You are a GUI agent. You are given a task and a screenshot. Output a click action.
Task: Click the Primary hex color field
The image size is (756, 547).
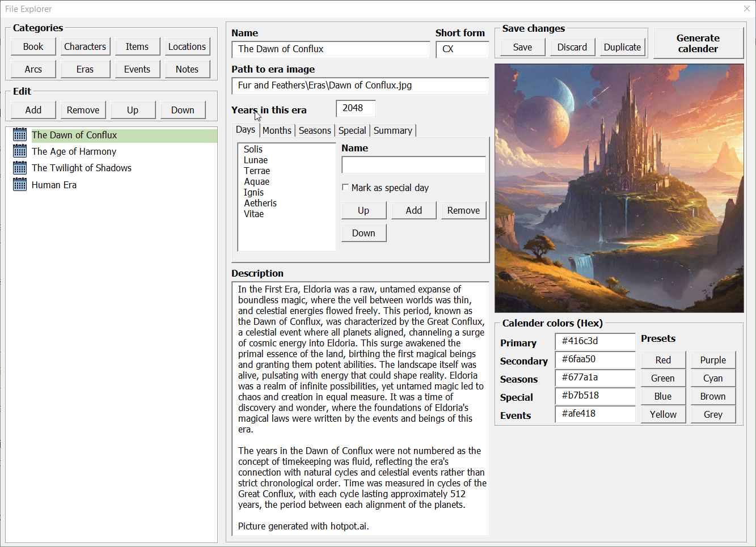pyautogui.click(x=595, y=341)
